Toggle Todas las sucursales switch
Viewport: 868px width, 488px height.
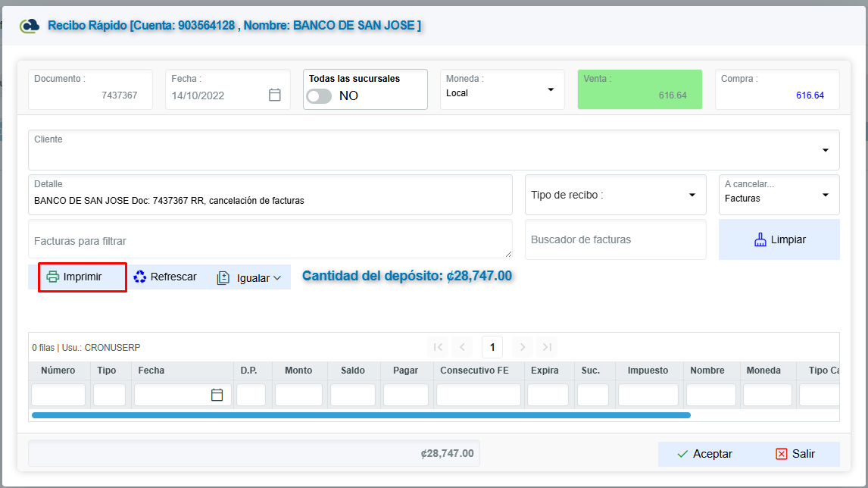click(319, 95)
